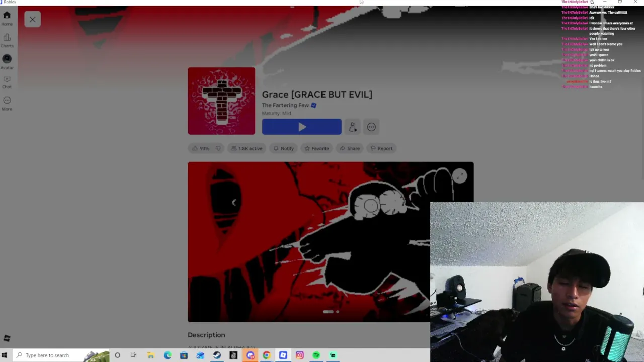Open The Fartering Few creator page

point(285,105)
